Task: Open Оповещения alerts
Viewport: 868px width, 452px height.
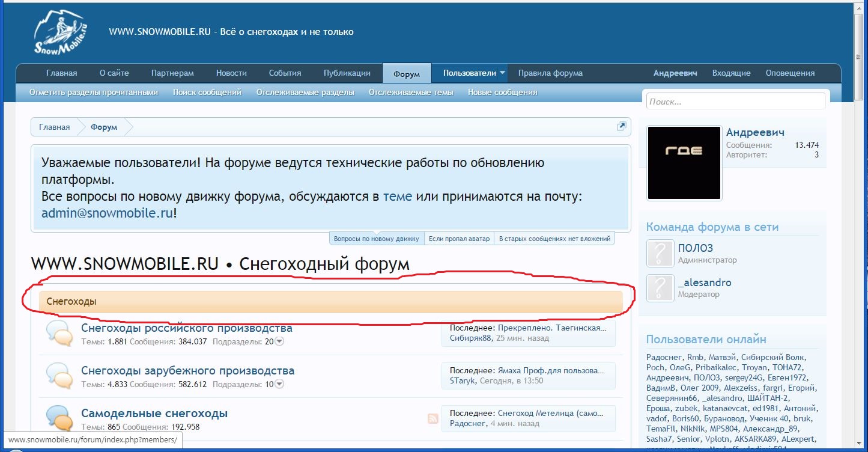Action: click(x=790, y=73)
